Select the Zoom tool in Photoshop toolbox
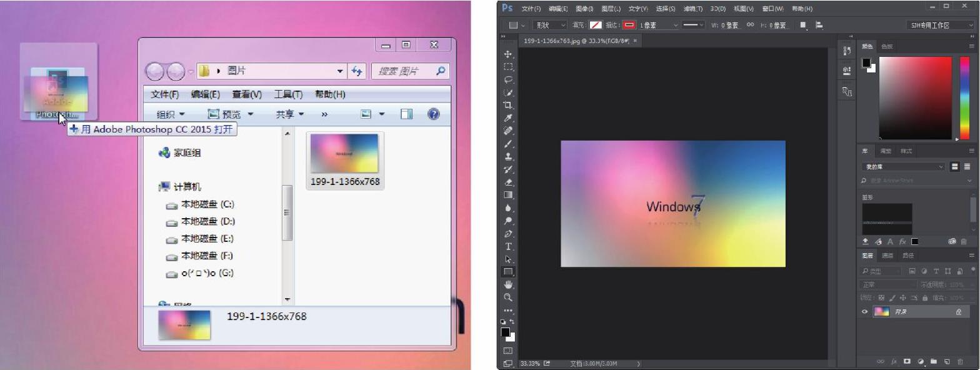Image resolution: width=980 pixels, height=370 pixels. pyautogui.click(x=508, y=297)
